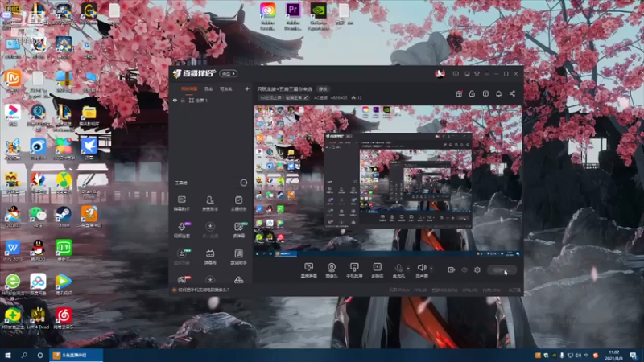Open the gift box icon with red dot

click(459, 93)
